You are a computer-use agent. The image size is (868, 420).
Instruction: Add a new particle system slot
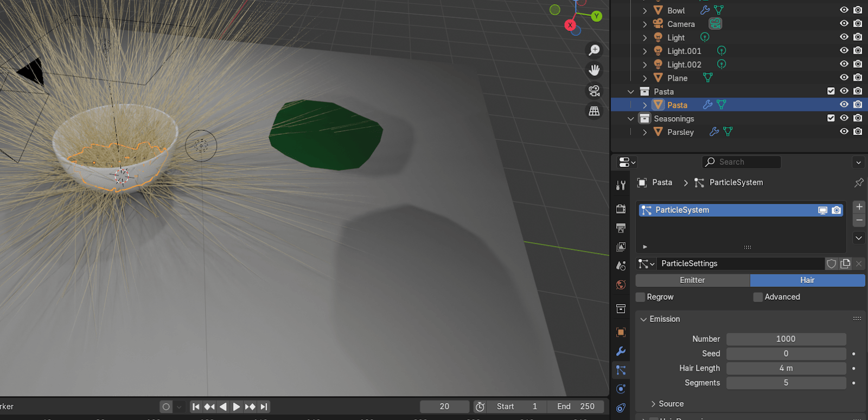(x=859, y=206)
